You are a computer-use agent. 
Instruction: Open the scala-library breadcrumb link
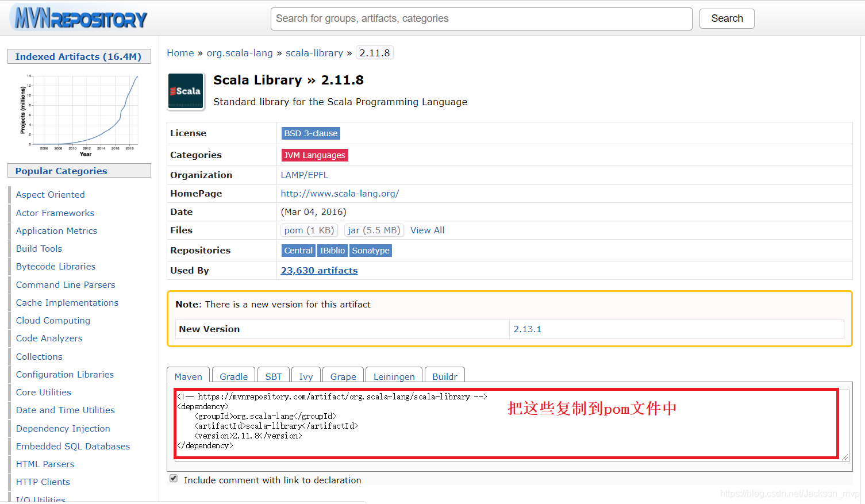click(314, 53)
